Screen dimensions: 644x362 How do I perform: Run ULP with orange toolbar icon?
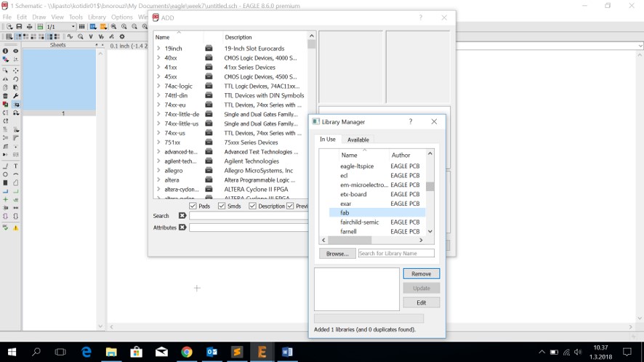[x=103, y=27]
